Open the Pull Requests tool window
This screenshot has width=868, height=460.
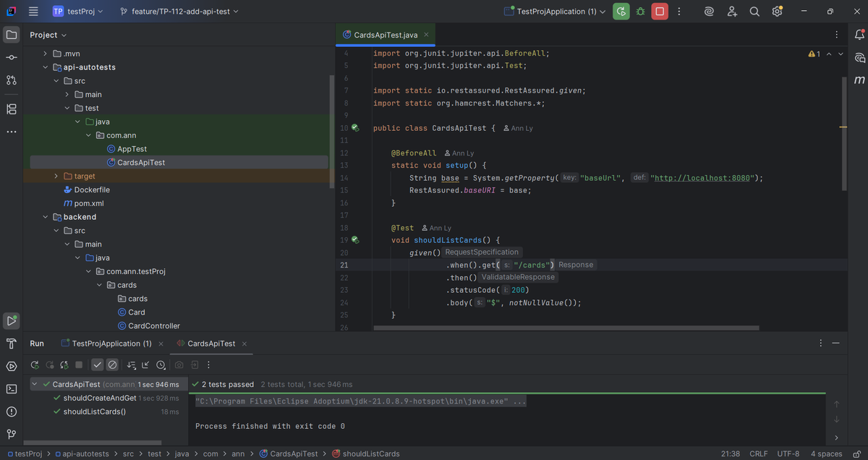pyautogui.click(x=12, y=80)
